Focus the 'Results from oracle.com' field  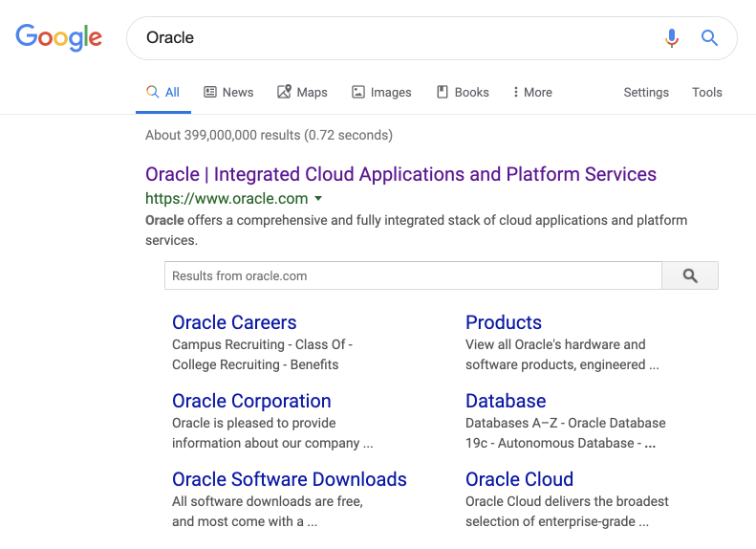click(x=413, y=275)
